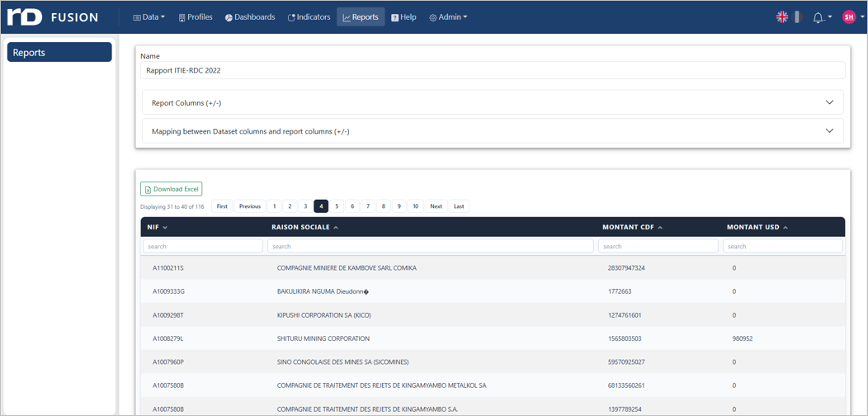Click amount 1772663
This screenshot has height=416, width=868.
[620, 291]
